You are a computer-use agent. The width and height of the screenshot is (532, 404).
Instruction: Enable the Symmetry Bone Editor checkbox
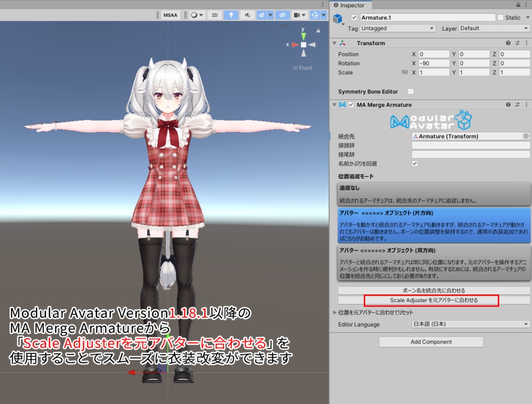(410, 92)
